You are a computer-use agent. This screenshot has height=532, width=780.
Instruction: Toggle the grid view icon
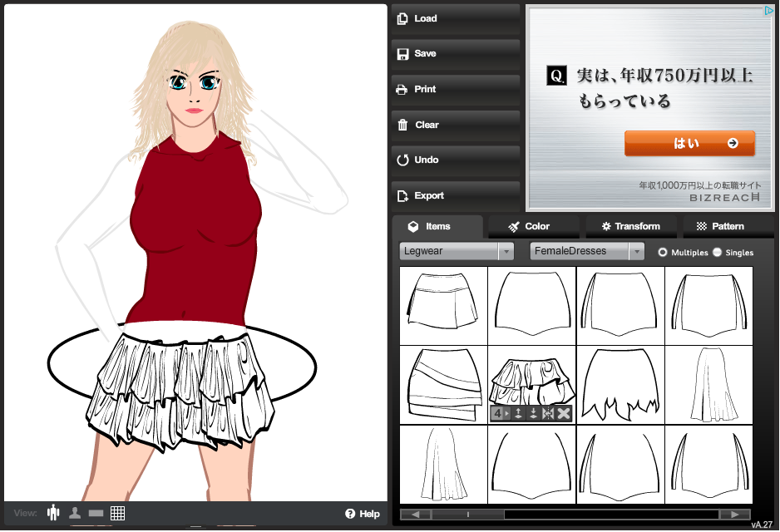[117, 513]
